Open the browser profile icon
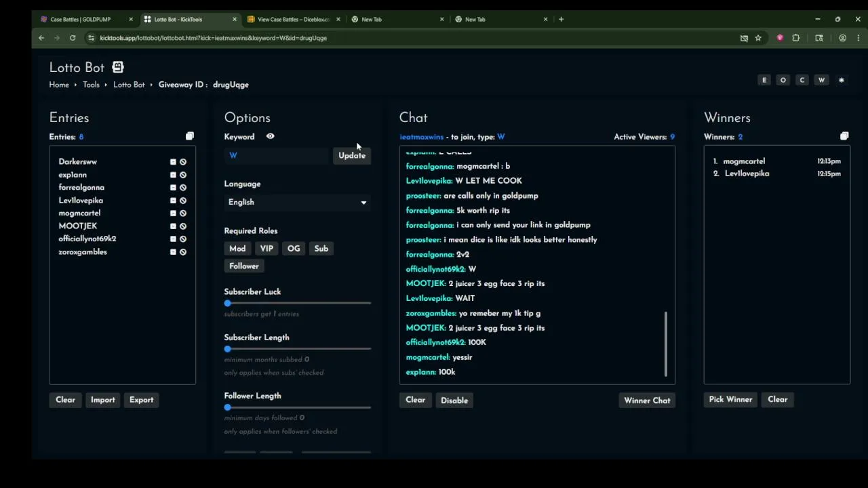868x488 pixels. click(843, 38)
